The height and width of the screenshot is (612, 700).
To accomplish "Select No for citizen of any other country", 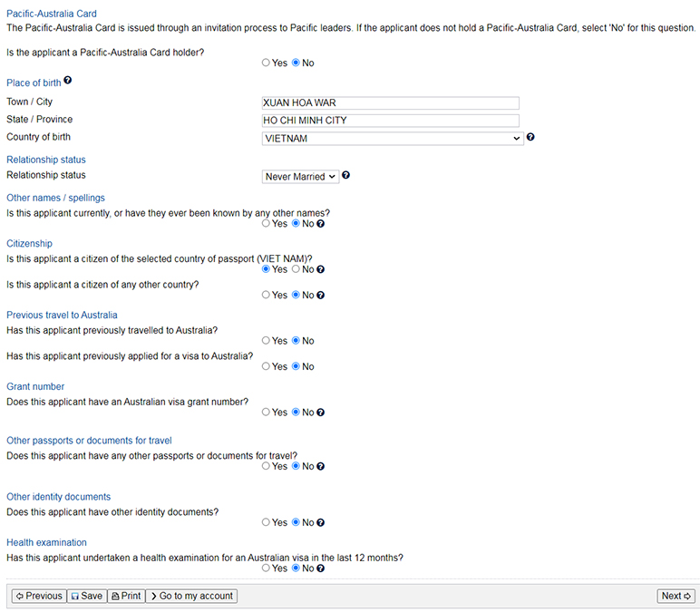I will coord(296,295).
